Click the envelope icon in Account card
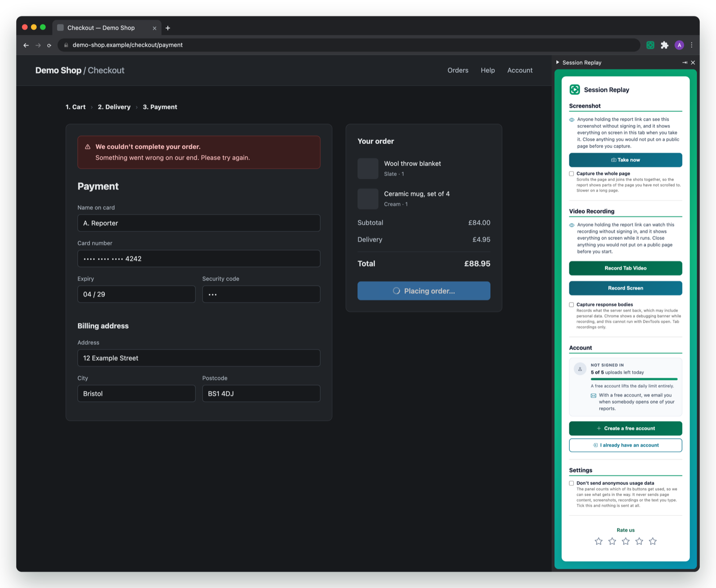This screenshot has width=716, height=588. (x=593, y=396)
